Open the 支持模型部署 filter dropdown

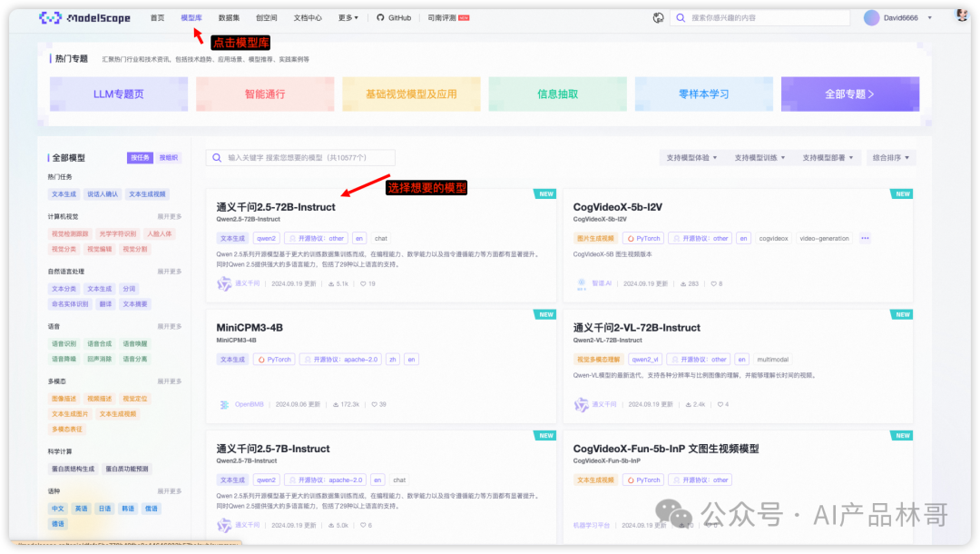tap(828, 157)
